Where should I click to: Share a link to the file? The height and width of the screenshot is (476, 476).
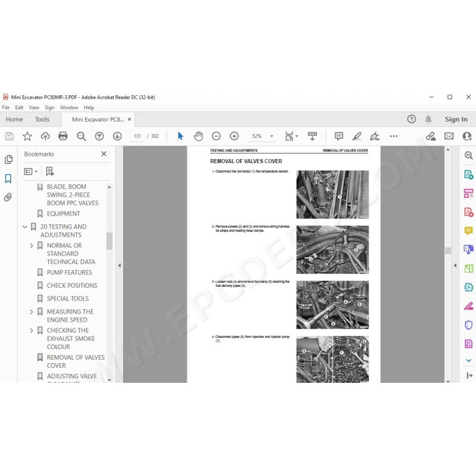pos(430,136)
